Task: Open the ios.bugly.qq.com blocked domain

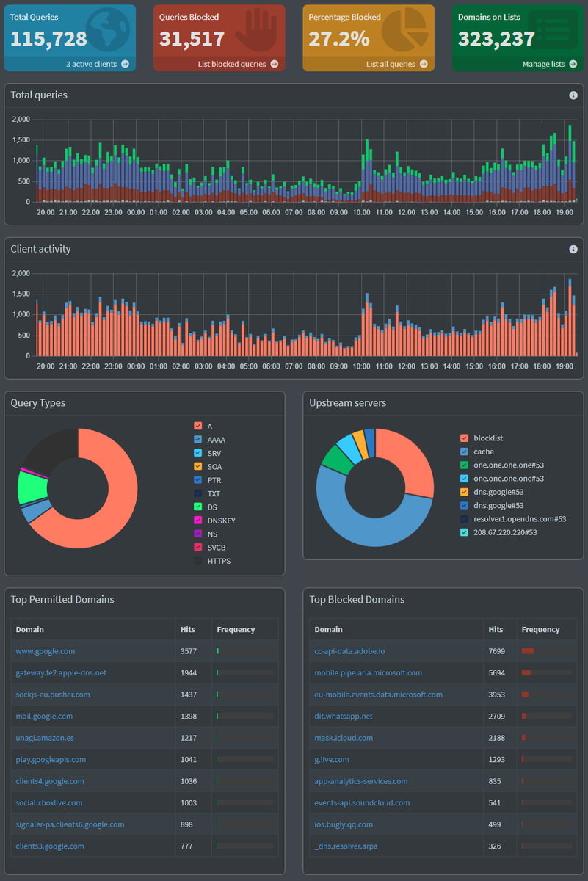Action: 344,824
